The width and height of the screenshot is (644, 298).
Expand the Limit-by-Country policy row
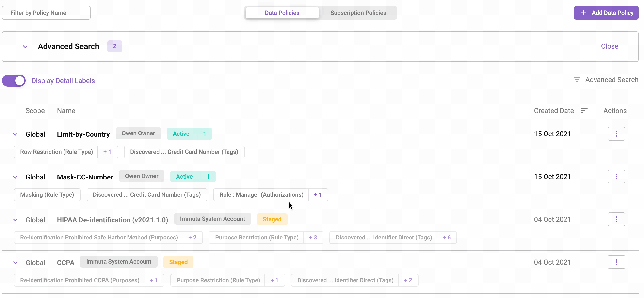[x=15, y=134]
